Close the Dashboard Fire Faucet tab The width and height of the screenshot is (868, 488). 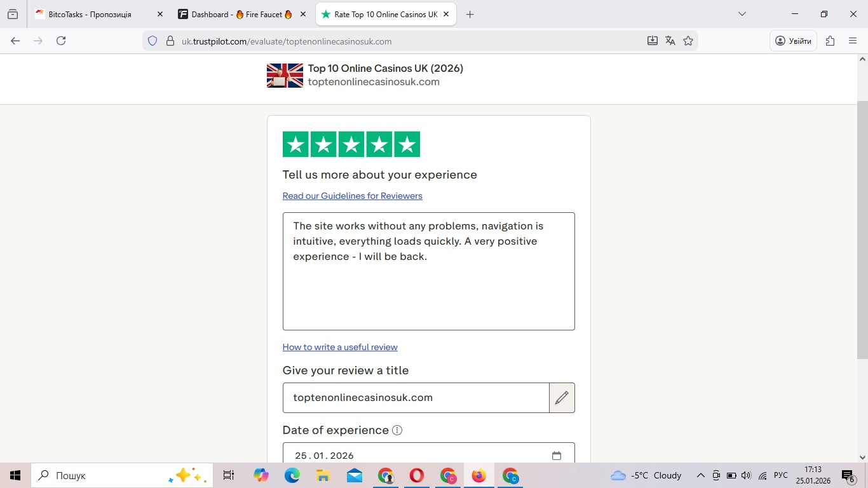302,14
